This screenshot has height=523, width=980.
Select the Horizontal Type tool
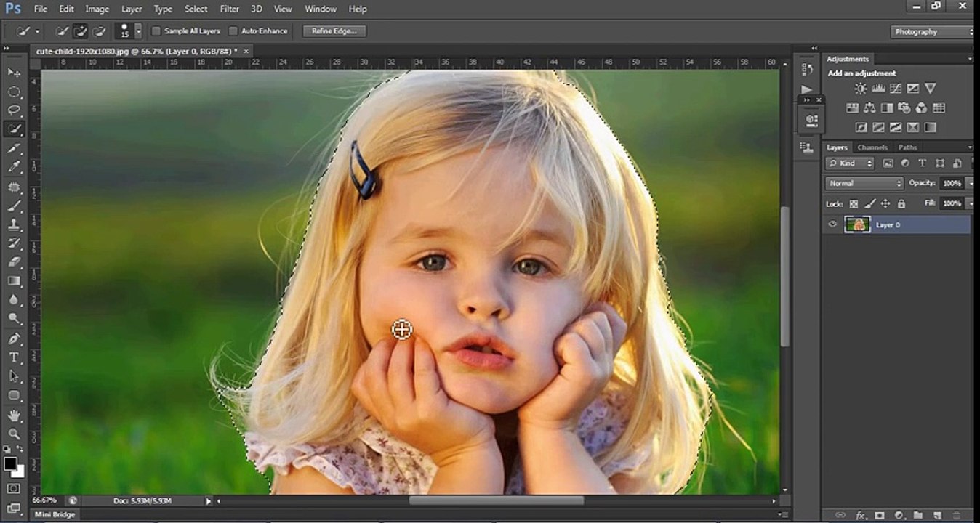(x=14, y=357)
